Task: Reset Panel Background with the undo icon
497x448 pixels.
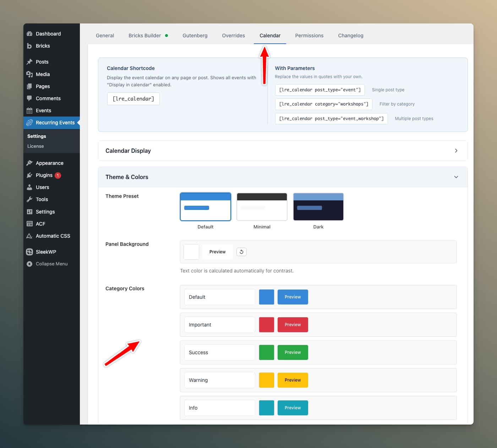Action: [x=241, y=252]
